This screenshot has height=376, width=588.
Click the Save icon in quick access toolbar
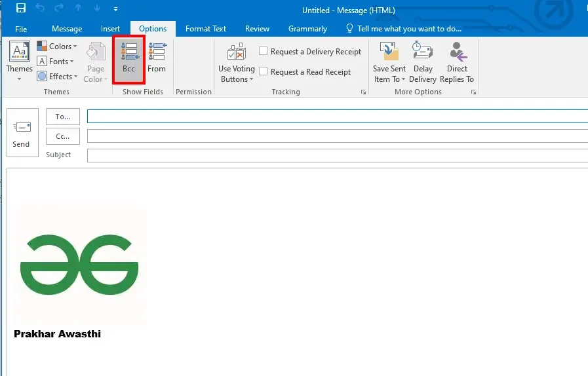click(21, 9)
